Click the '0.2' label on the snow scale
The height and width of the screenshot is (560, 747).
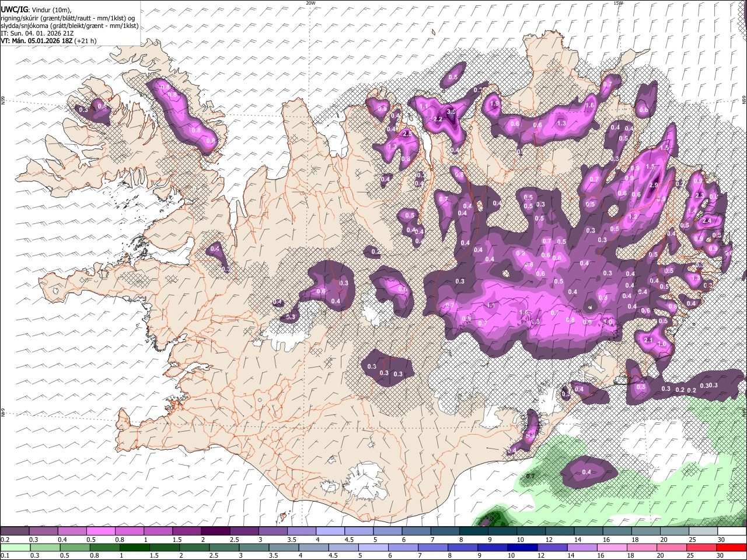[x=5, y=540]
